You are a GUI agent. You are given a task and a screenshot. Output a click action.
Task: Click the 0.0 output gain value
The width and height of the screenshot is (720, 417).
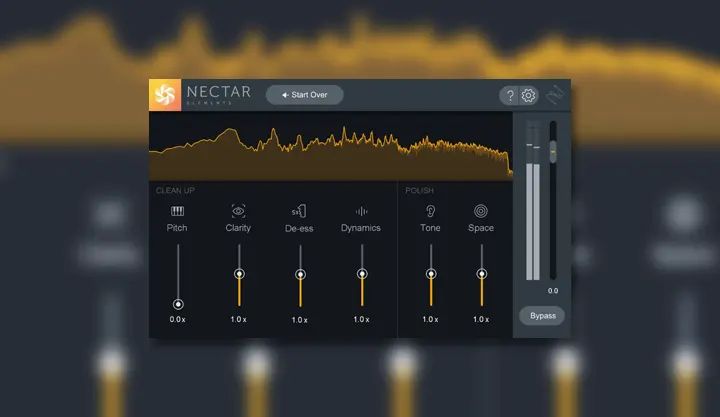click(553, 291)
